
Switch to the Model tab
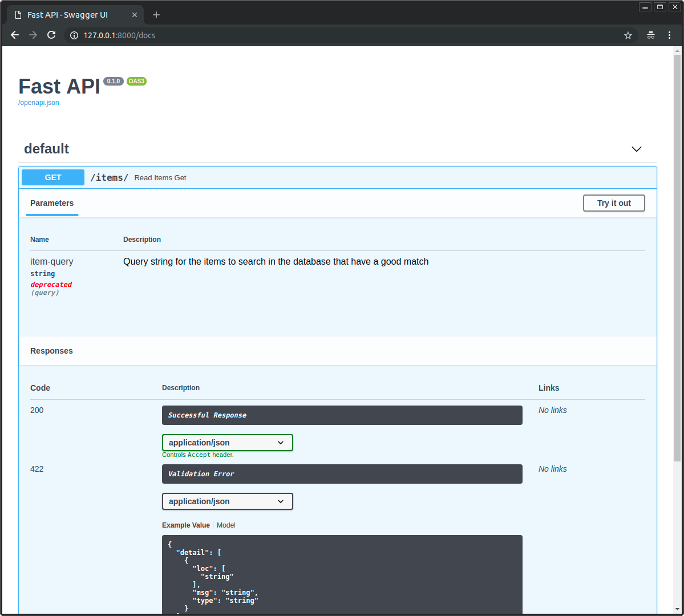(226, 525)
